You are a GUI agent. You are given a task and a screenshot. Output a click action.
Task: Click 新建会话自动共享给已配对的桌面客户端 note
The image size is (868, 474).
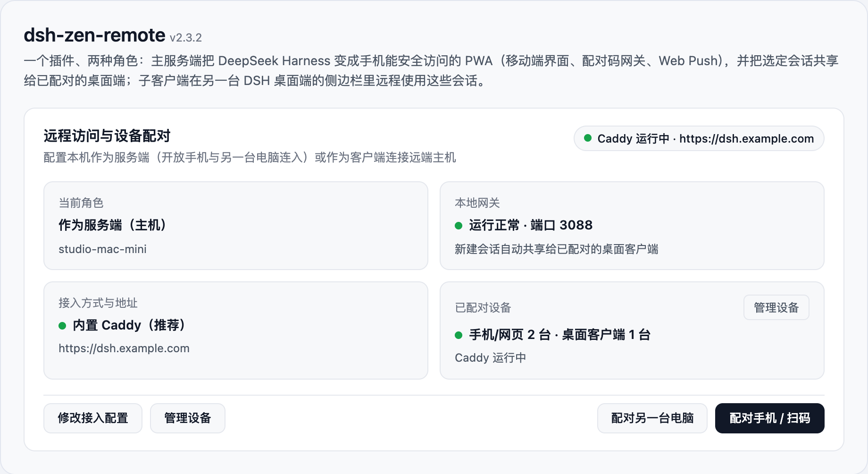[x=557, y=249]
